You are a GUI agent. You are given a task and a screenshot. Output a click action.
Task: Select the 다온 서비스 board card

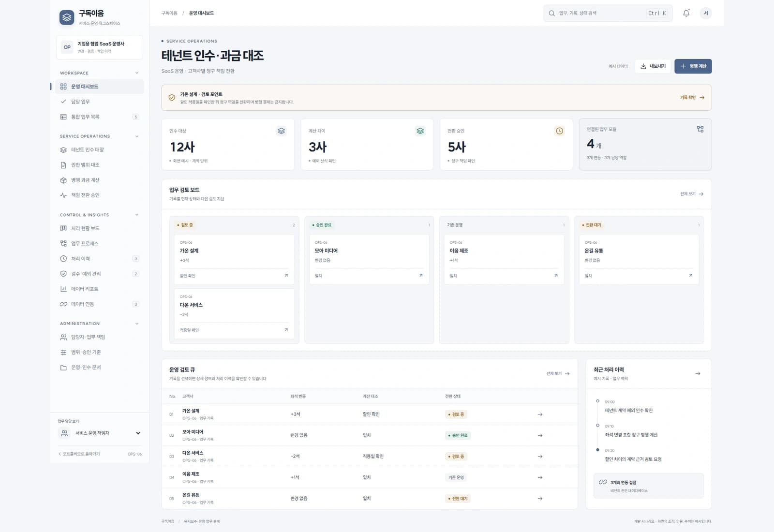point(234,314)
